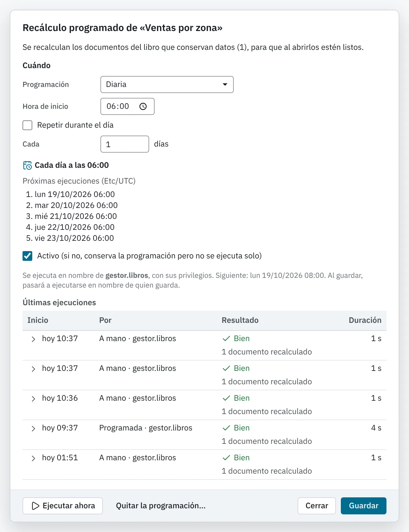409x532 pixels.
Task: Click the clock icon in Hora de inicio
Action: click(143, 106)
